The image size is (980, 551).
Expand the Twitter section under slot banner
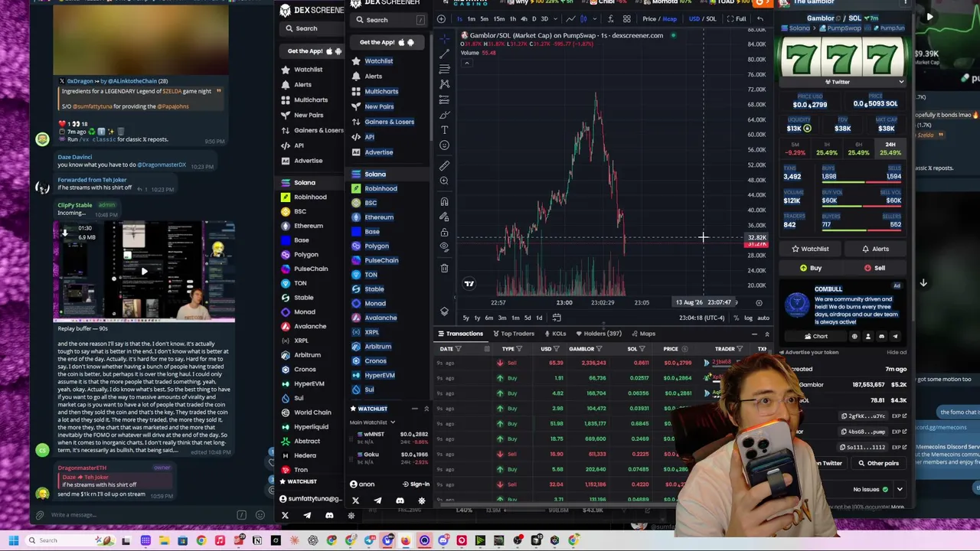point(843,82)
